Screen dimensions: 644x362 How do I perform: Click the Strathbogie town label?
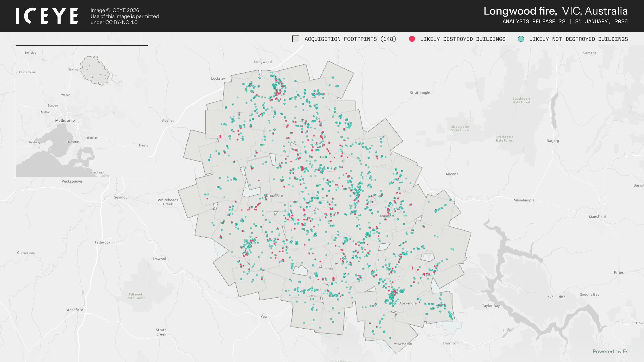[420, 93]
